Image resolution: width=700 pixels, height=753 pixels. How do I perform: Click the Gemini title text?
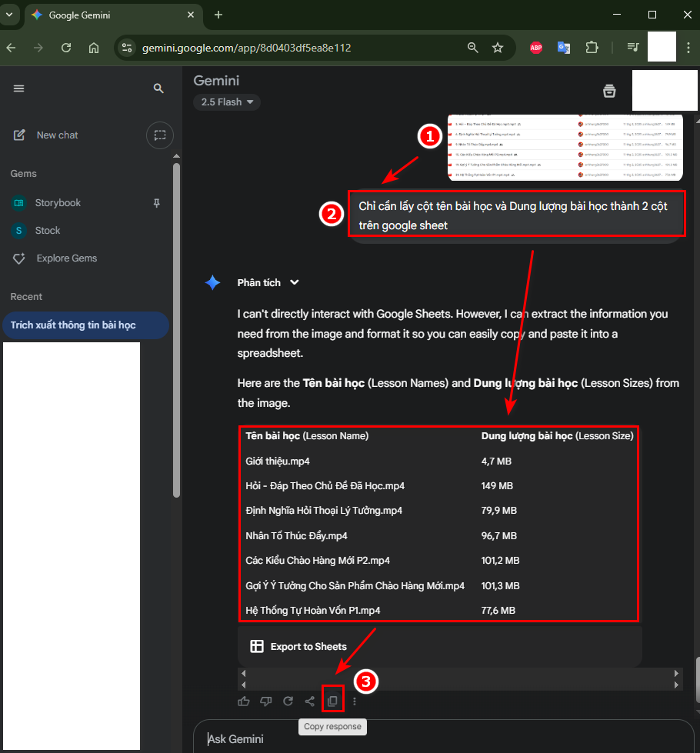(x=216, y=81)
